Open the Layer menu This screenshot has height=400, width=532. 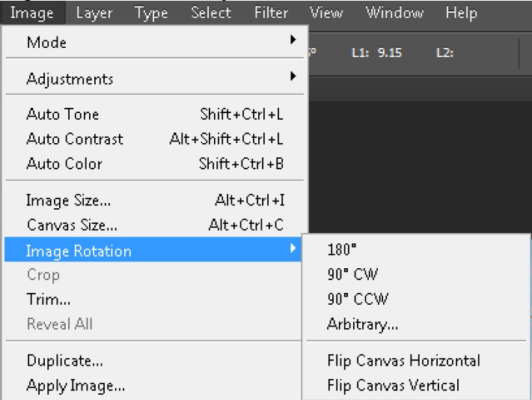[94, 13]
